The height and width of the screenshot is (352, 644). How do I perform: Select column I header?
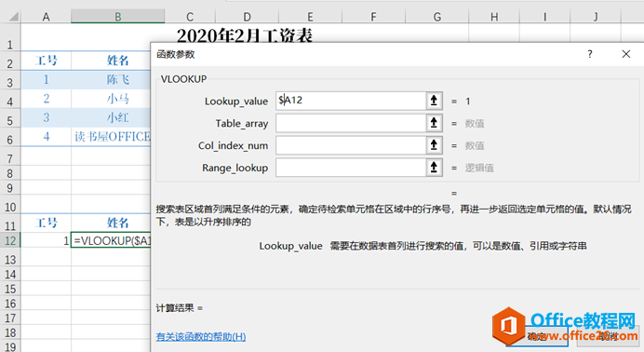pos(544,17)
